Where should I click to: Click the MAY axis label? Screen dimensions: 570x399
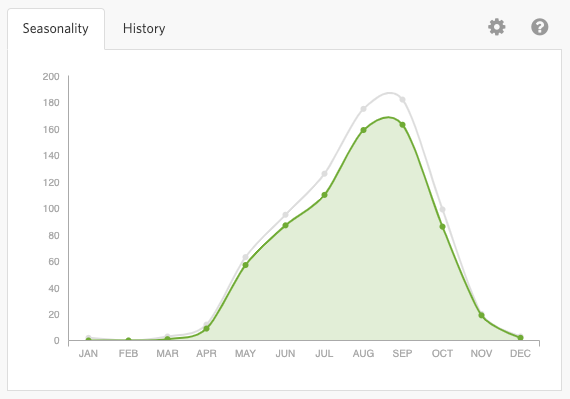tap(245, 353)
